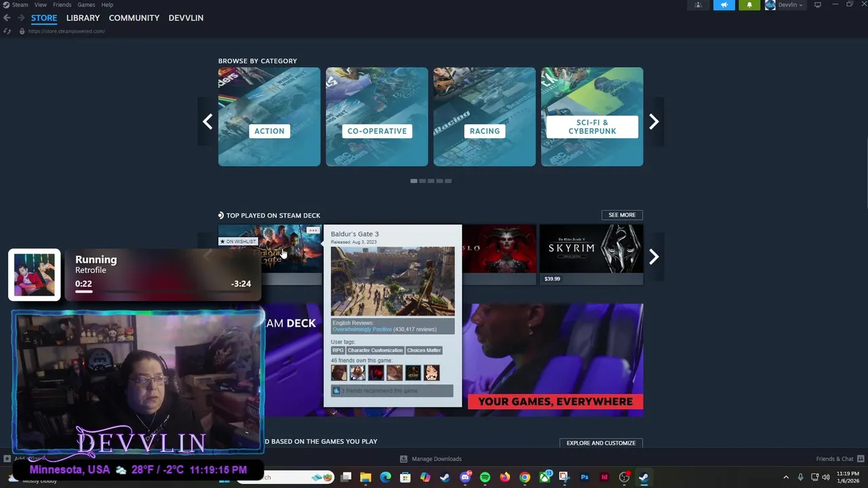Open the blue announcements megaphone button
Screen dimensions: 868x488
pos(724,5)
